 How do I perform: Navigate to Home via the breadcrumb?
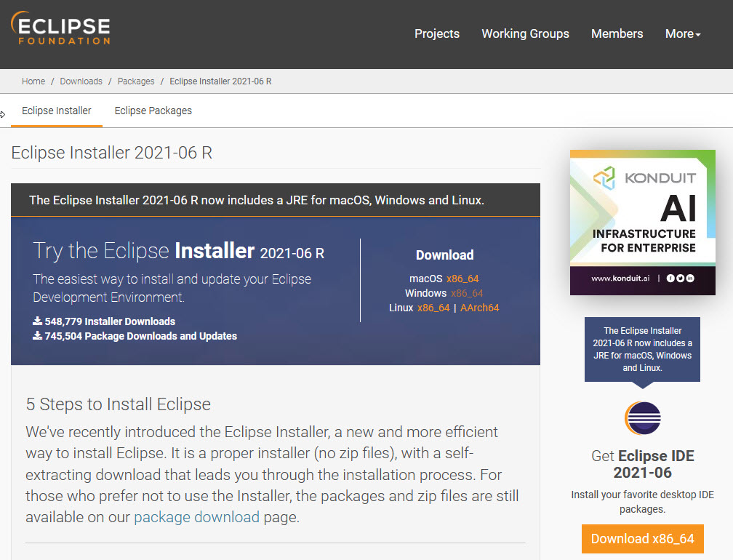(x=33, y=81)
